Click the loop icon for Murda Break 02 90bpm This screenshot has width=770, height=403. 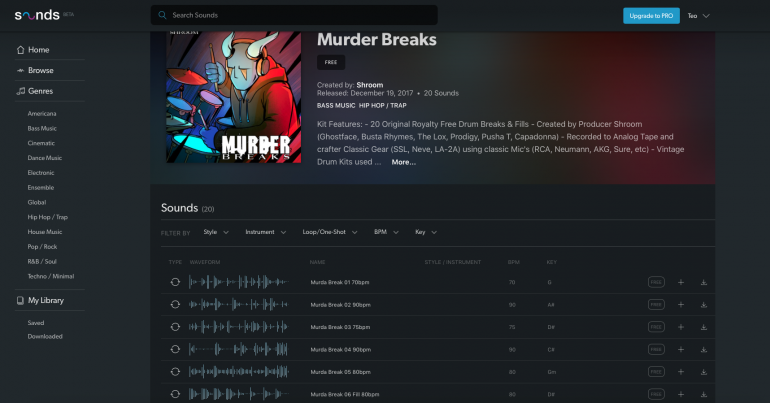(175, 305)
